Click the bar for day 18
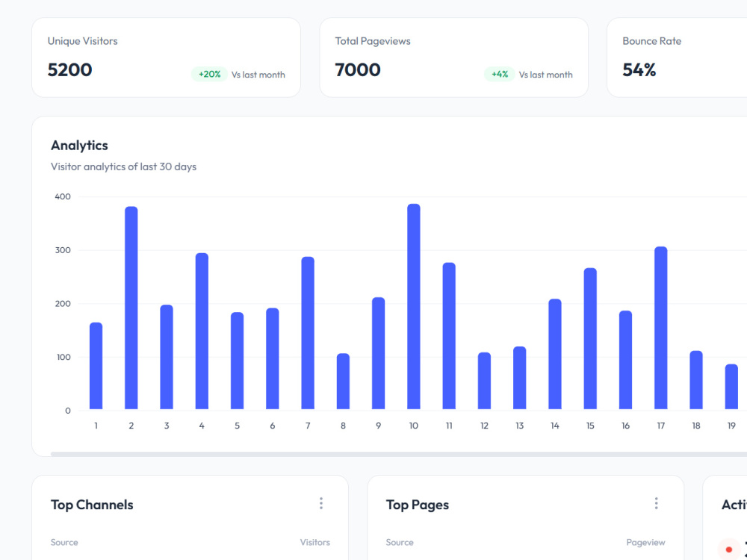The image size is (747, 560). pos(696,379)
